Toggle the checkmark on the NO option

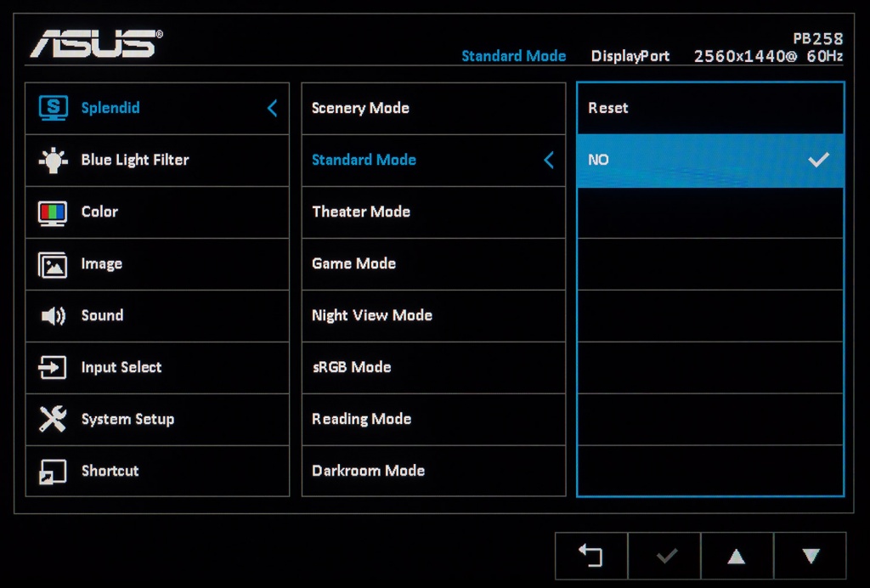coord(818,160)
